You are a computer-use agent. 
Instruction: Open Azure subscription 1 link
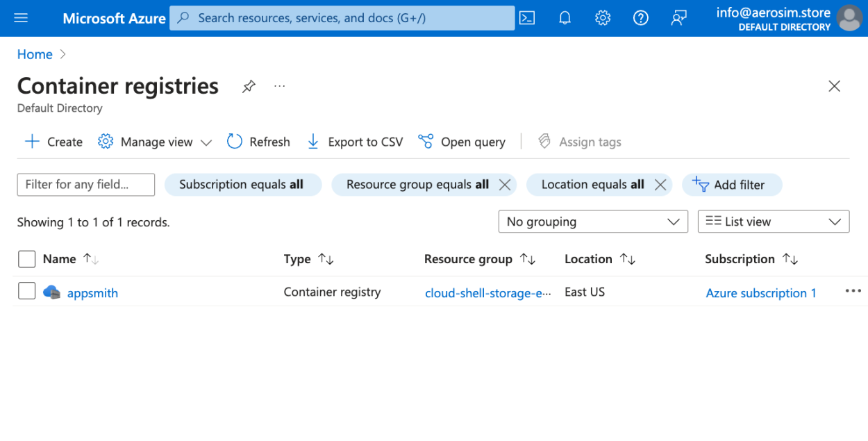pyautogui.click(x=761, y=292)
